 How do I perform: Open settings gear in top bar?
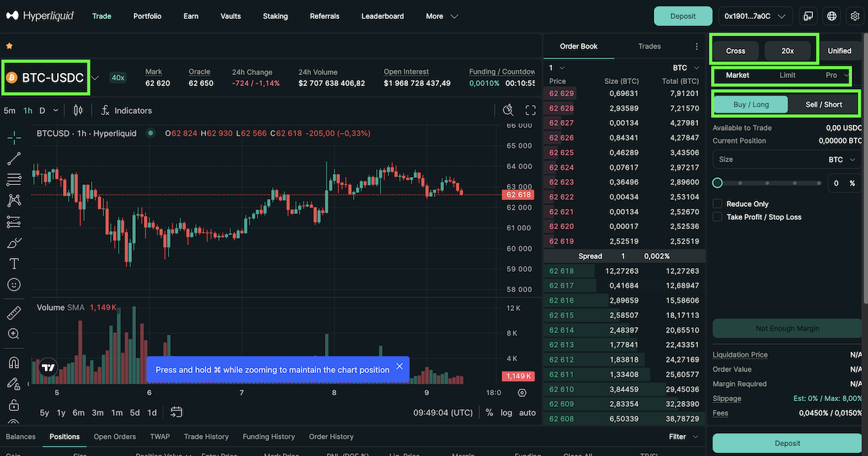coord(854,16)
